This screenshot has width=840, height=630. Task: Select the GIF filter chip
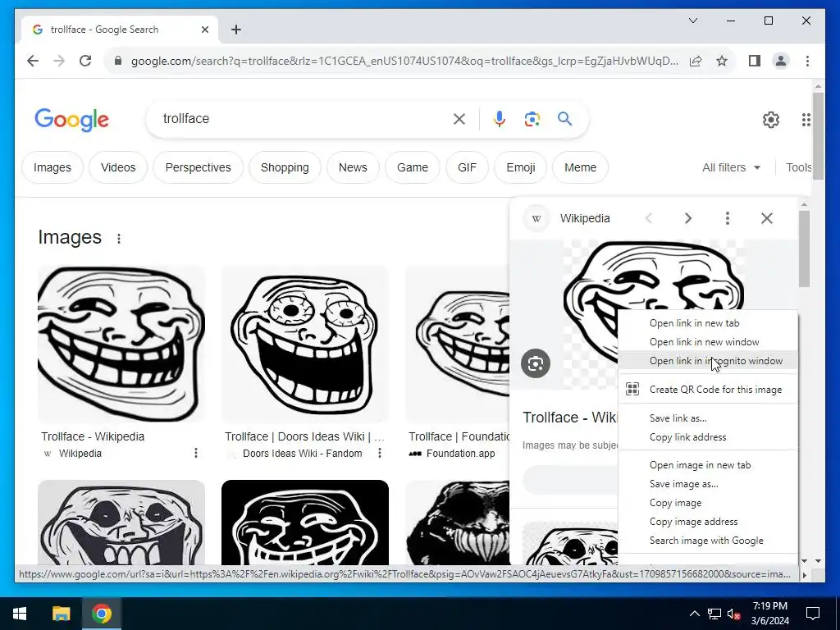(x=467, y=167)
